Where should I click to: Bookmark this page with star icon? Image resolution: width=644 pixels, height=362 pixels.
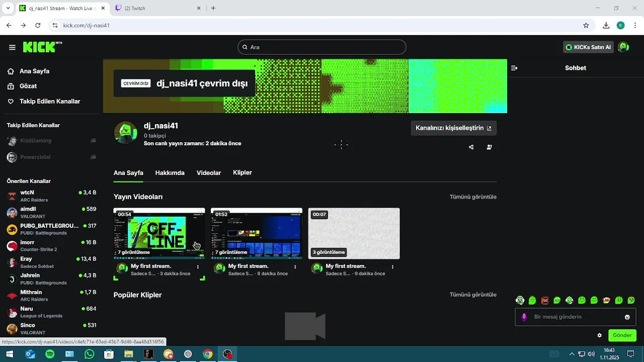(586, 25)
